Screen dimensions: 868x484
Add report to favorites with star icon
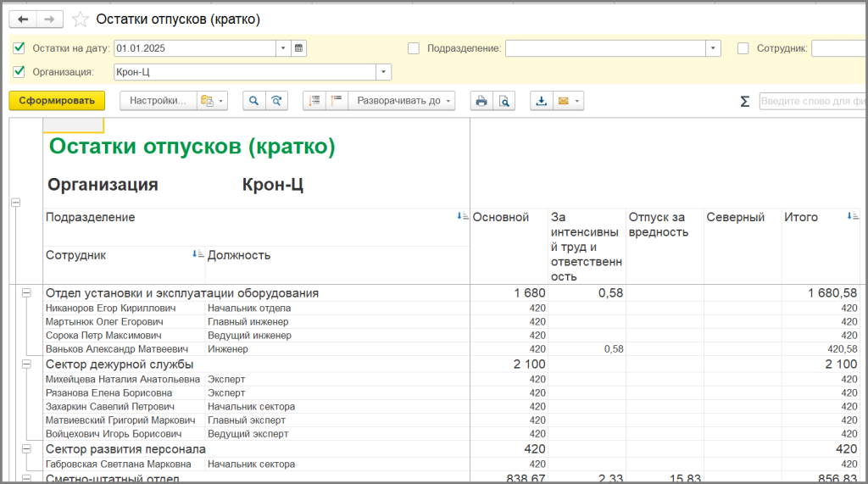(81, 20)
